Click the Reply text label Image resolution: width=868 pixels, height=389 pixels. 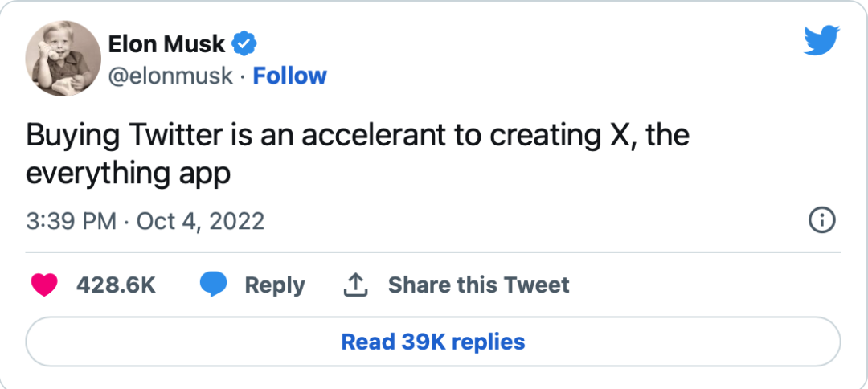pyautogui.click(x=275, y=285)
